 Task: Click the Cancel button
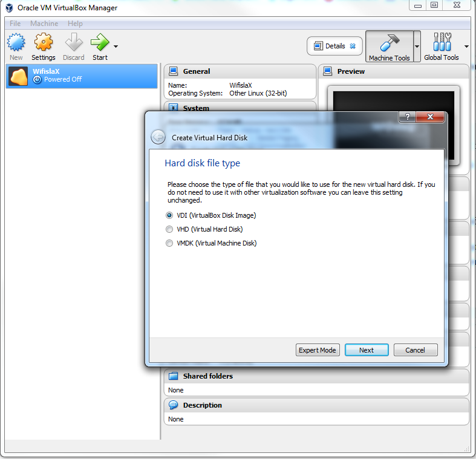coord(416,350)
